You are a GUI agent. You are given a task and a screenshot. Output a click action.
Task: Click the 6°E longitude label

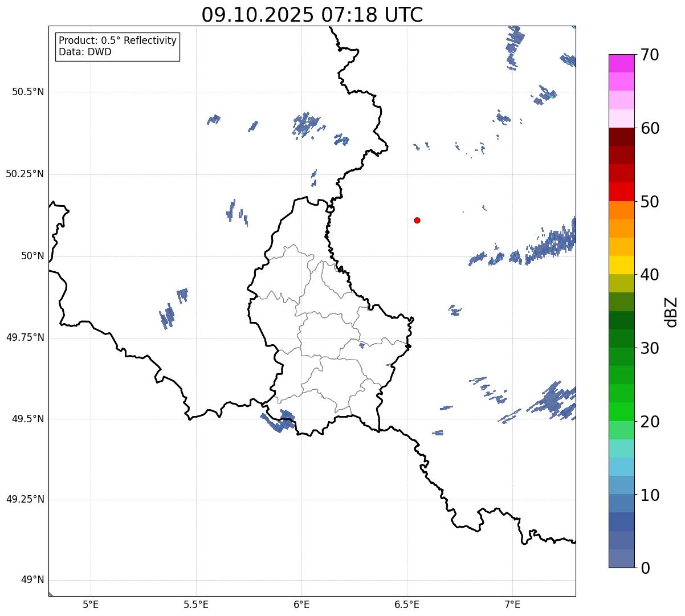(301, 604)
